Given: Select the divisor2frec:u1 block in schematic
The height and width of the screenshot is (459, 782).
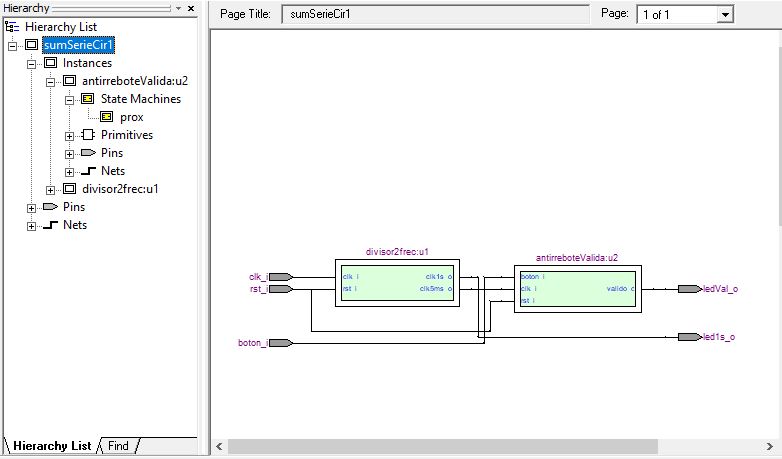Looking at the screenshot, I should pyautogui.click(x=396, y=282).
